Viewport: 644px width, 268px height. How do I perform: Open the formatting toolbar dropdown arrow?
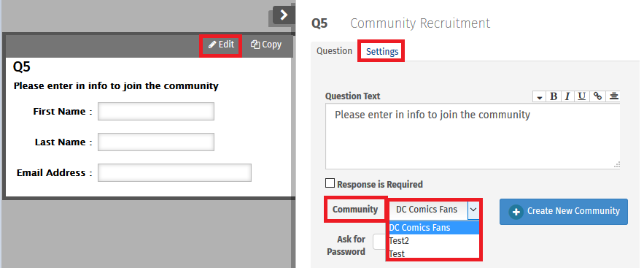click(539, 97)
